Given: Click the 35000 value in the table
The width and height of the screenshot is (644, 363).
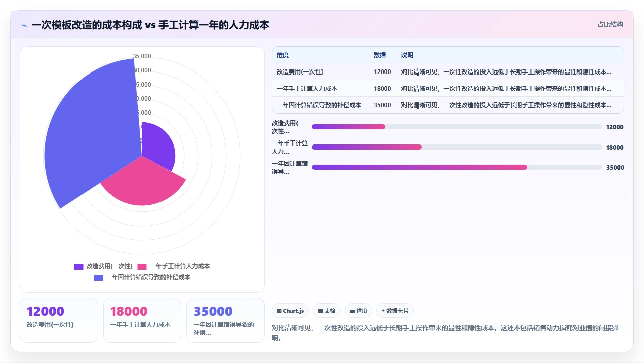Looking at the screenshot, I should (x=382, y=105).
